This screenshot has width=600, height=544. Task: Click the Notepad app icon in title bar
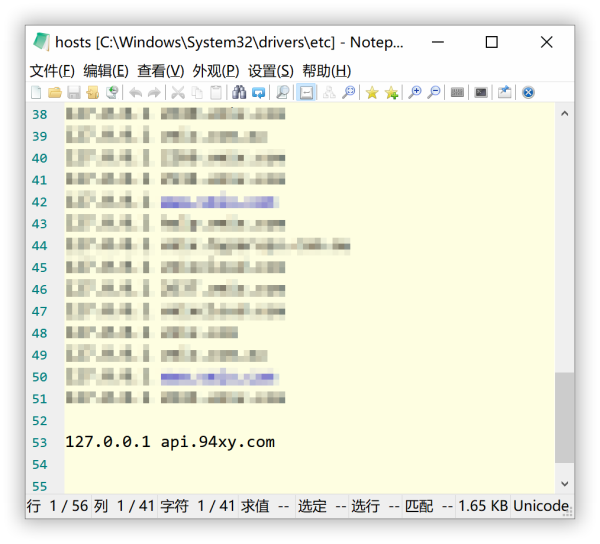(x=41, y=42)
